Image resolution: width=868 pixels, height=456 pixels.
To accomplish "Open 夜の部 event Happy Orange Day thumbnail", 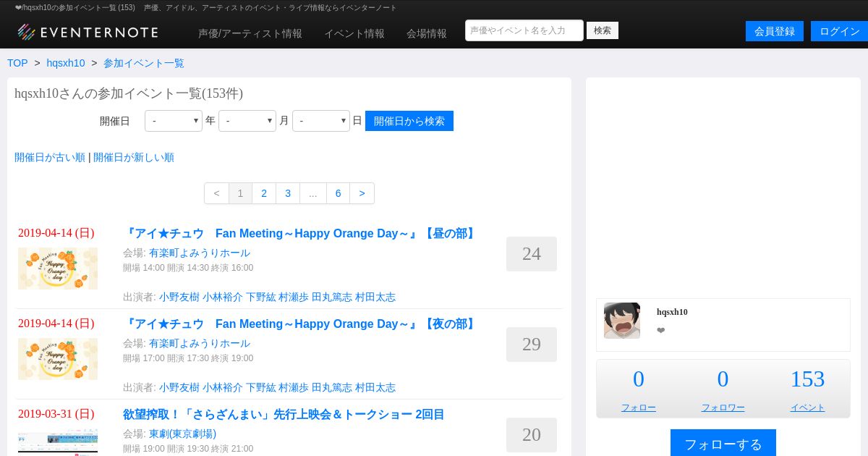I will 58,359.
